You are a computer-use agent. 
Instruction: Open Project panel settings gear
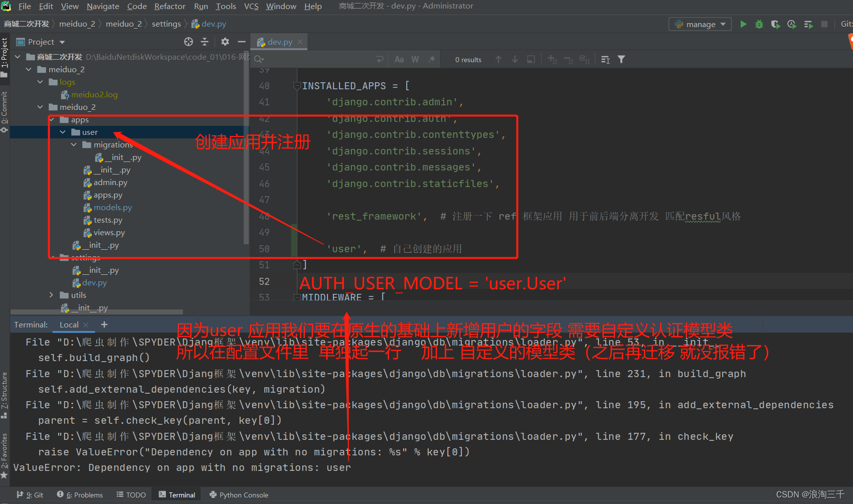(225, 42)
